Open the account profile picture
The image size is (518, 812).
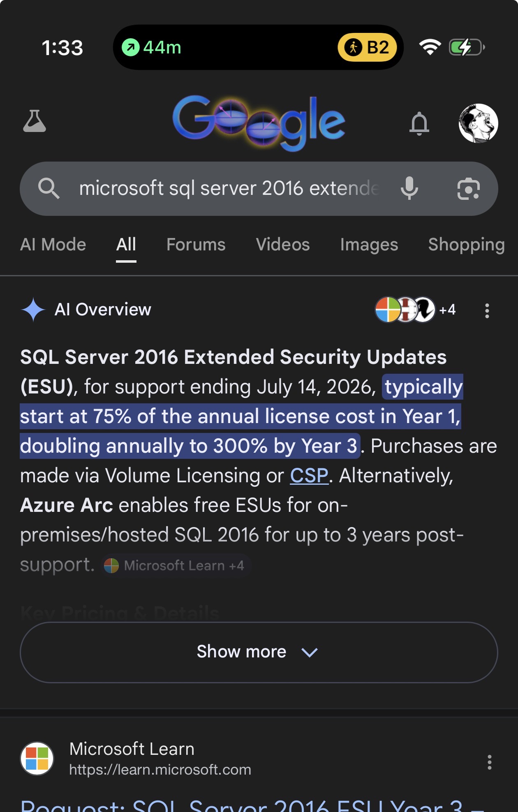478,123
